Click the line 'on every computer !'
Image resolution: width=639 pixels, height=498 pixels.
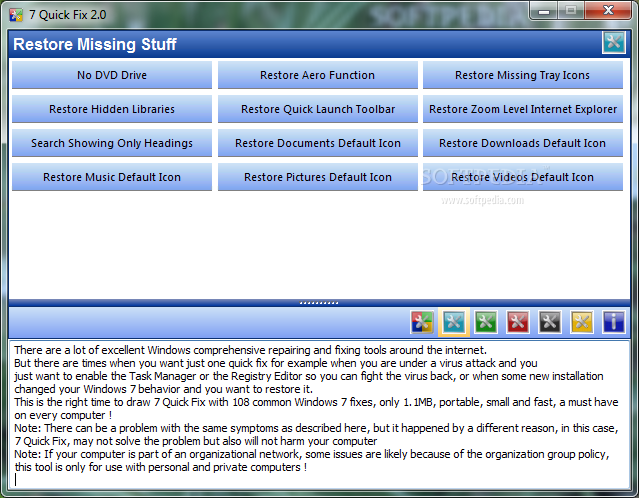point(63,415)
